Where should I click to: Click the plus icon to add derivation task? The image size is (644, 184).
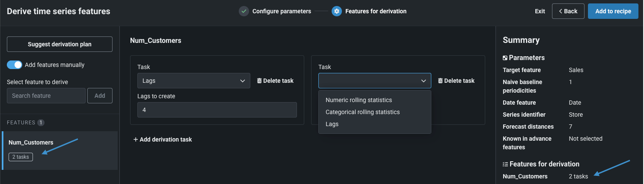click(136, 139)
